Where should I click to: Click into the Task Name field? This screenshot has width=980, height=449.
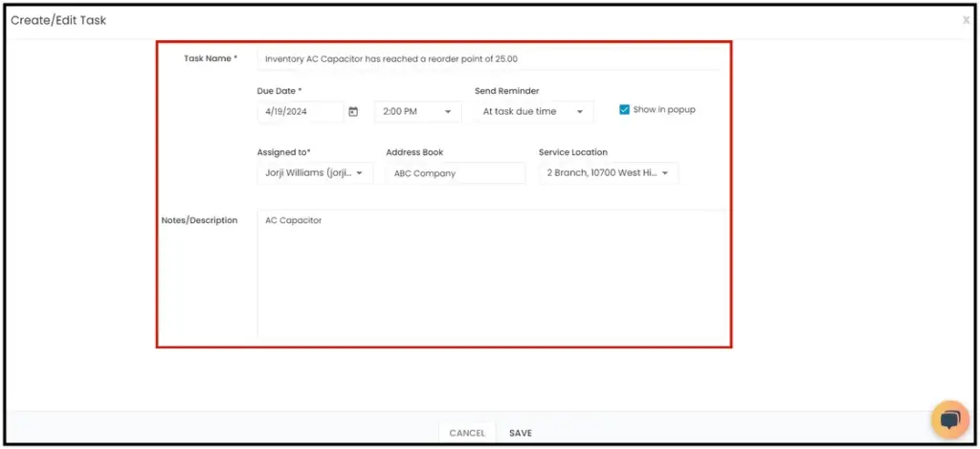(488, 58)
